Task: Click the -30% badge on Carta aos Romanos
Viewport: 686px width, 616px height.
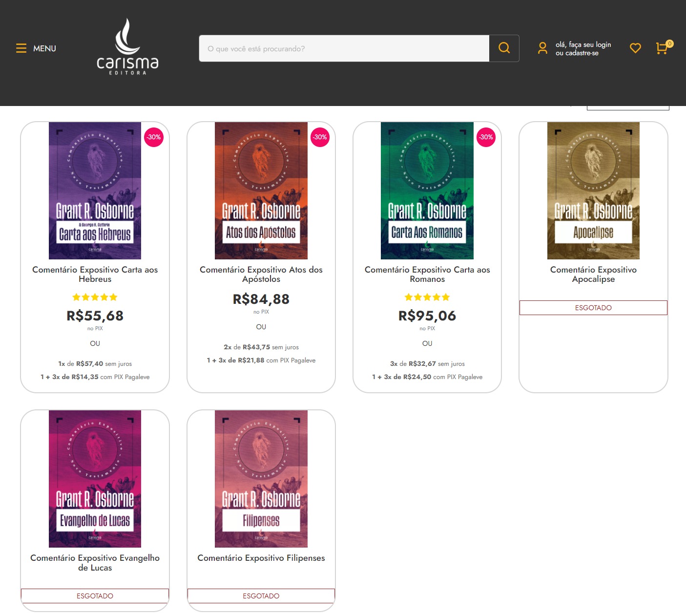Action: coord(486,137)
